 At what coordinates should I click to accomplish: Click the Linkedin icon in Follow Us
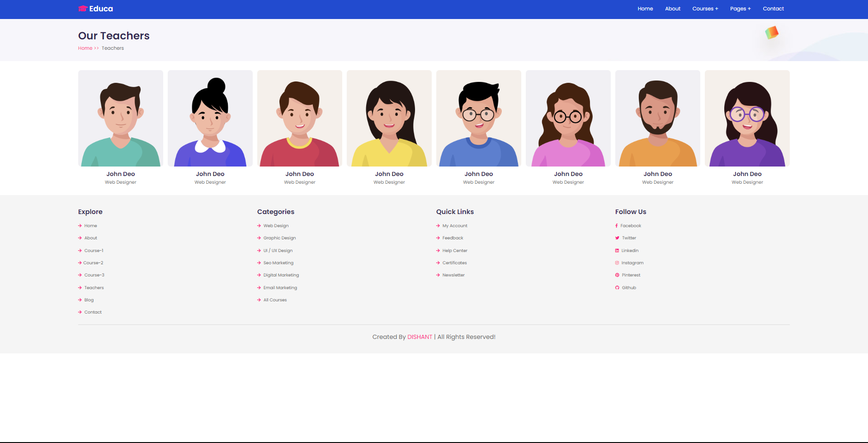click(618, 250)
